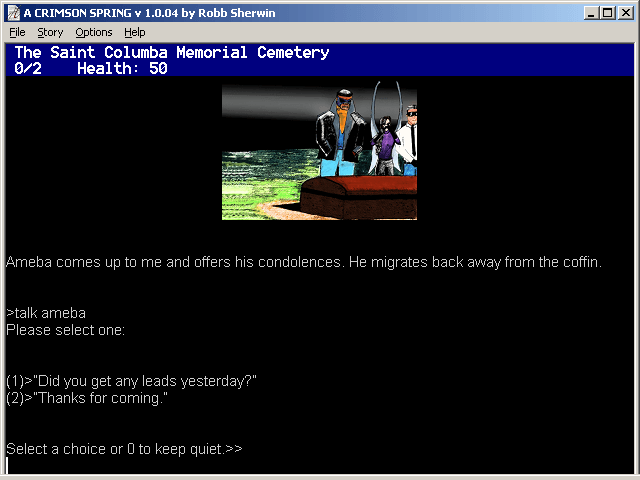
Task: Minimize the A Crimson Spring window
Action: [x=591, y=13]
